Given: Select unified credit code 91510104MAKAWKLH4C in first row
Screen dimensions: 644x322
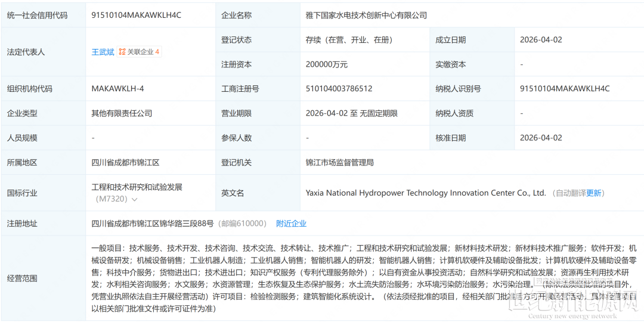Looking at the screenshot, I should click(136, 16).
